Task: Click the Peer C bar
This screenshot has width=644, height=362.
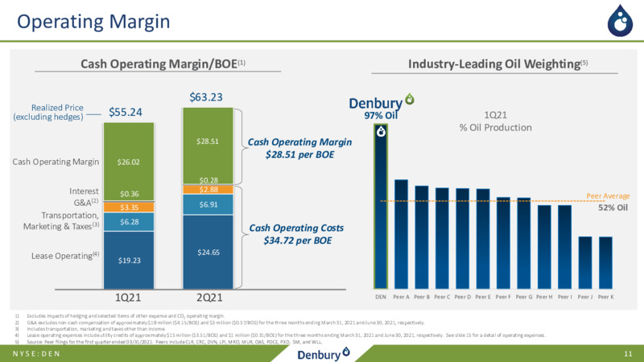Action: 442,238
